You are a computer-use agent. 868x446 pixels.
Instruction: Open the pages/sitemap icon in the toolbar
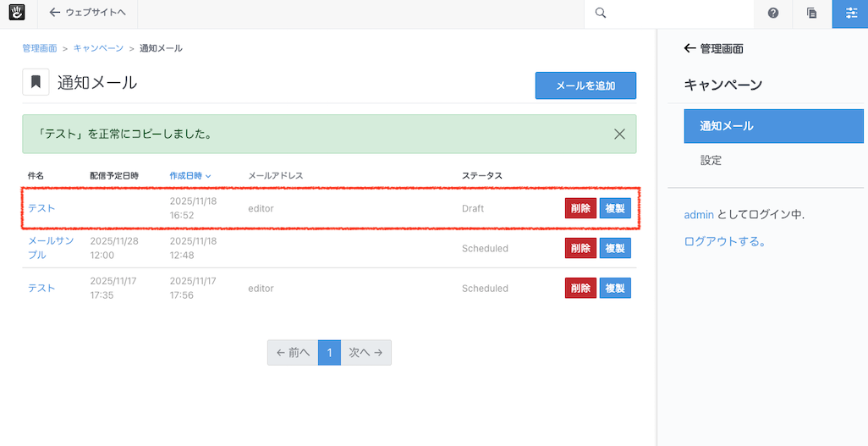click(x=811, y=14)
